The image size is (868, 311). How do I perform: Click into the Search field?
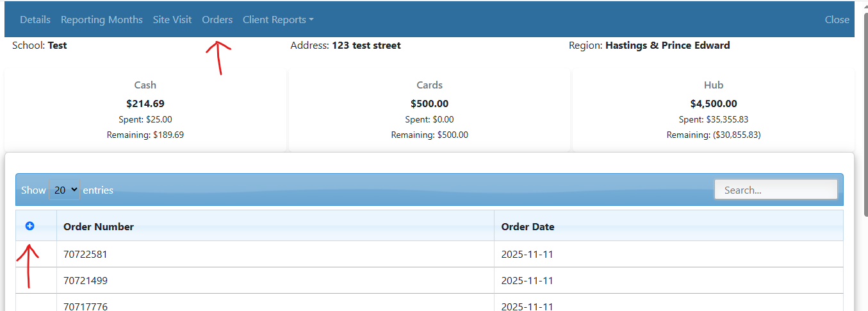776,190
